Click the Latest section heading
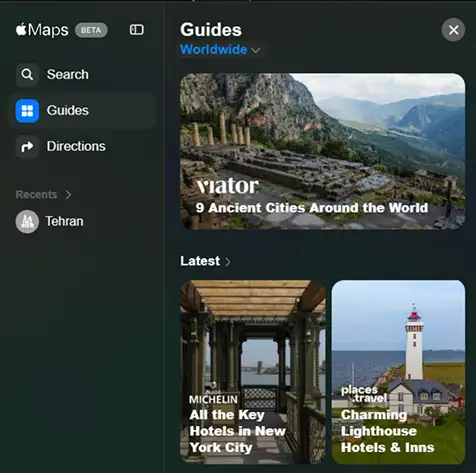This screenshot has height=473, width=476. click(x=200, y=261)
